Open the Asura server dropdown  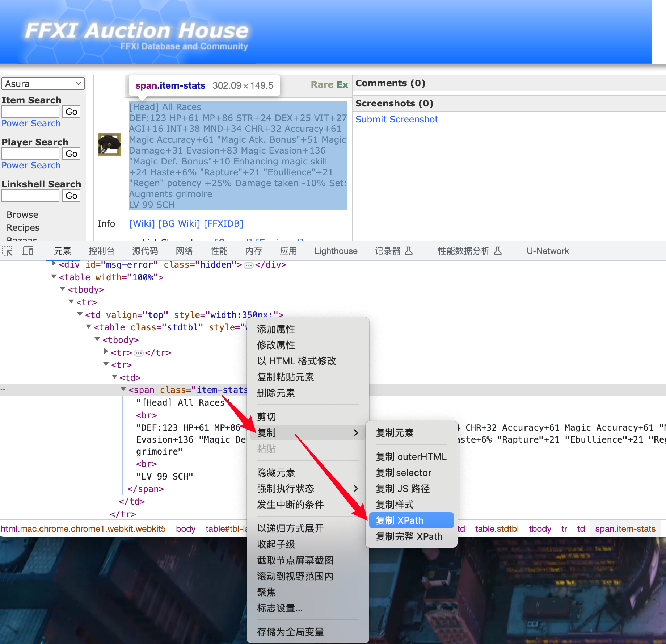(x=43, y=84)
